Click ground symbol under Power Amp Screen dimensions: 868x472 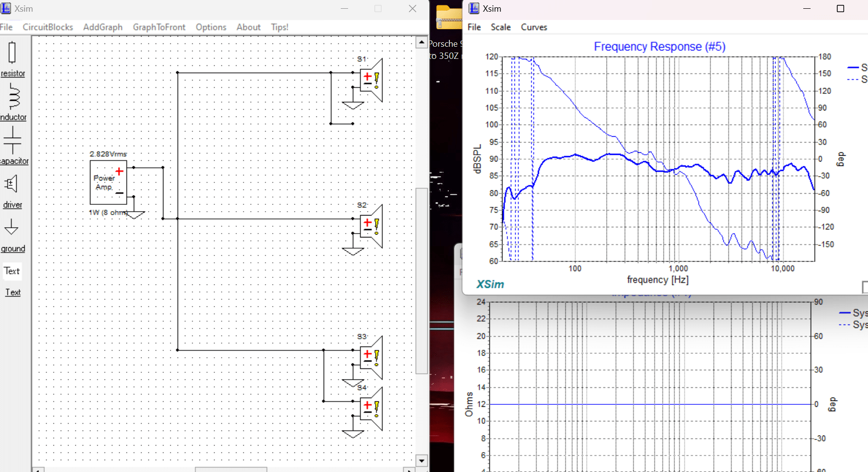(135, 215)
